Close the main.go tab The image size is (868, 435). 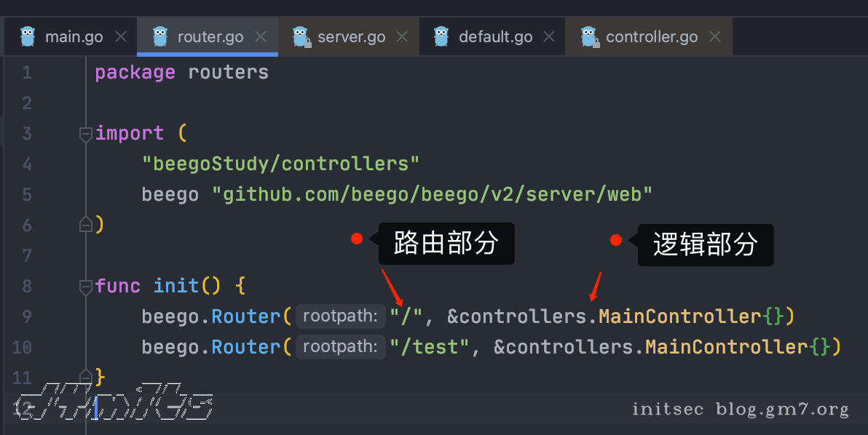[x=121, y=36]
